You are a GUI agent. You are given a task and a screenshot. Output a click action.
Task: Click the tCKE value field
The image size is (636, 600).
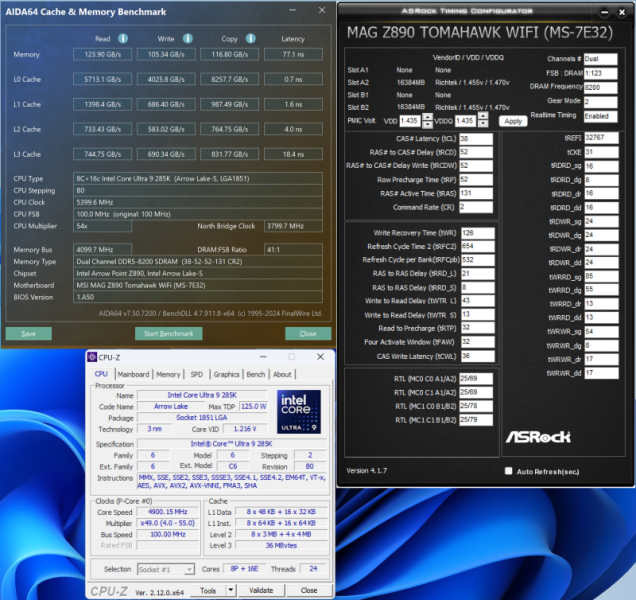(602, 152)
